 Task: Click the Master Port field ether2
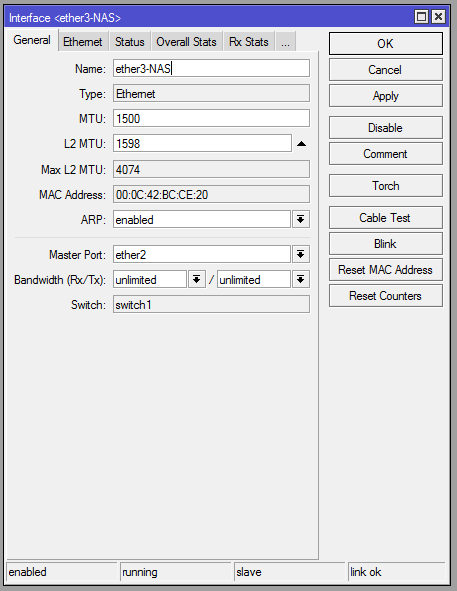pos(202,254)
